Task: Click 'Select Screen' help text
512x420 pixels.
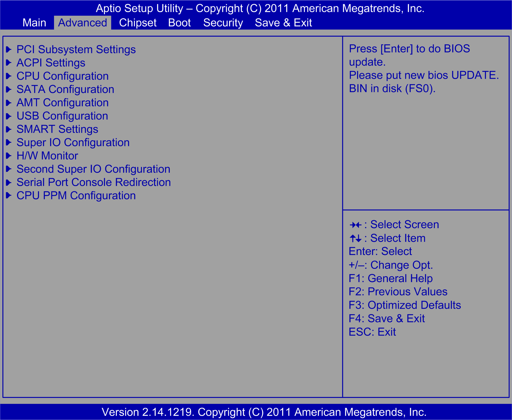Action: [x=405, y=225]
